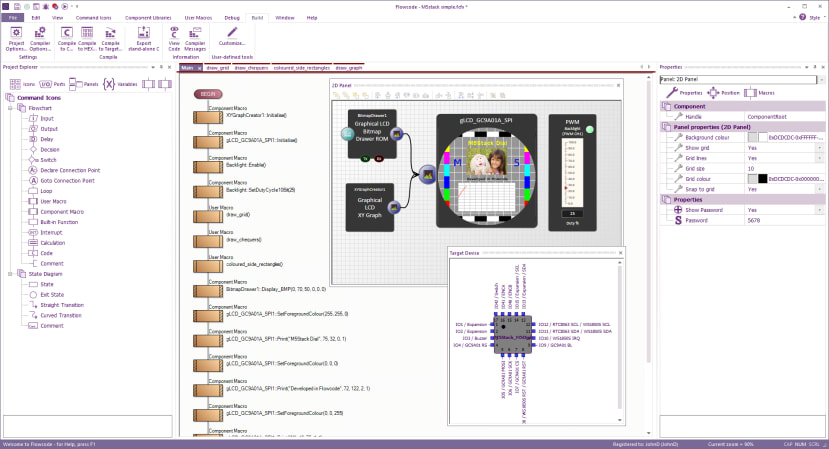
Task: Open the Properties panel options arrow
Action: [807, 67]
